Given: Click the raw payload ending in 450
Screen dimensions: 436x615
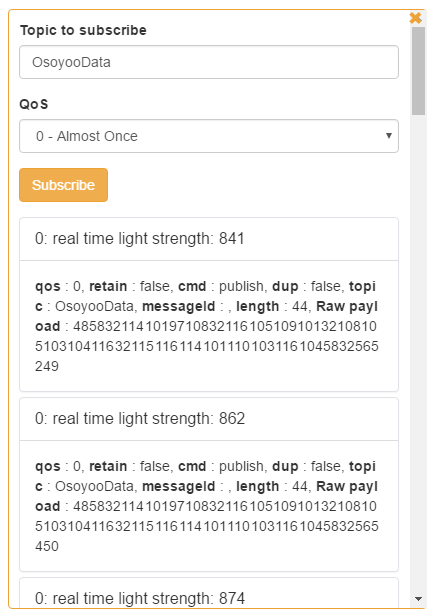Looking at the screenshot, I should (x=207, y=526).
